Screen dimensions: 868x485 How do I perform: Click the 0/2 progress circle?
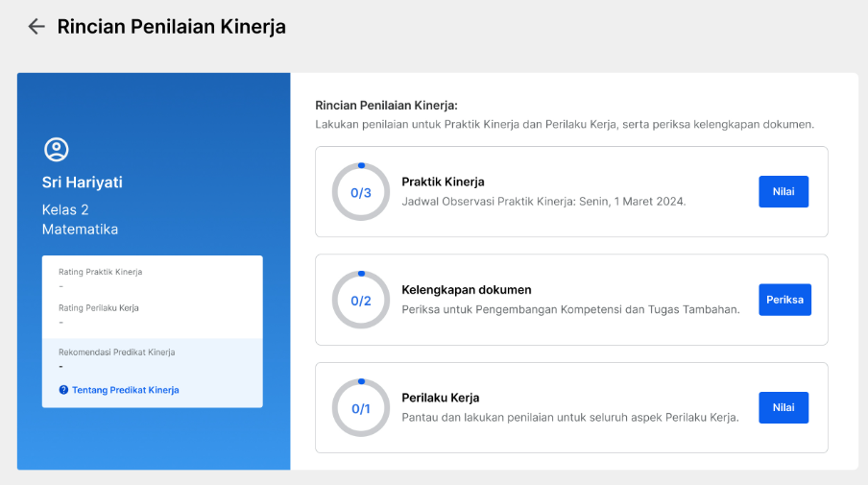[361, 300]
